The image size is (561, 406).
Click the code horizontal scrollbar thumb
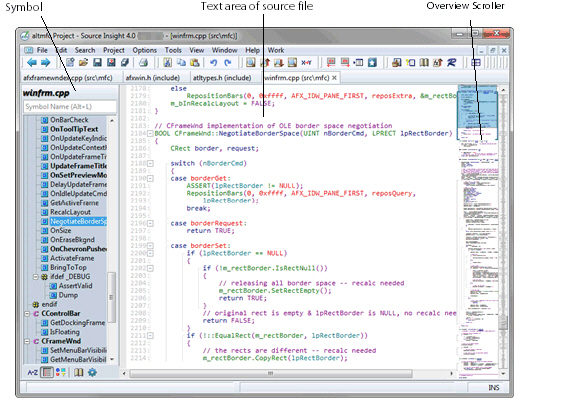pyautogui.click(x=270, y=374)
